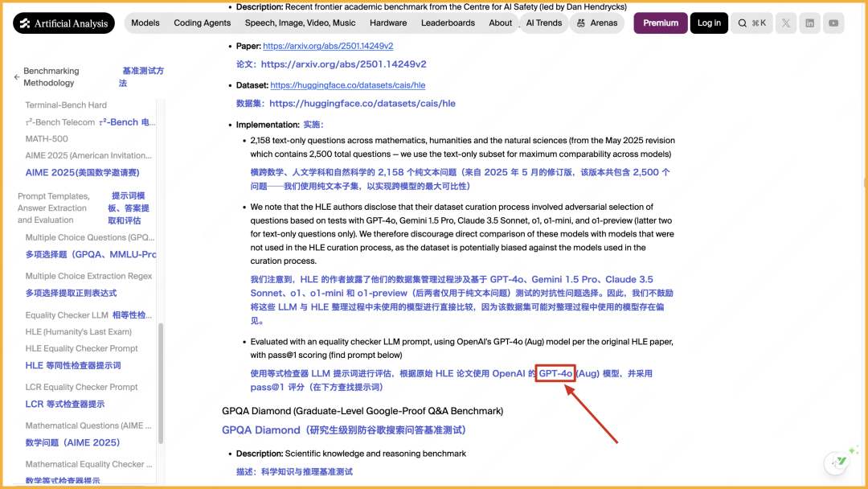868x489 pixels.
Task: Open the Leaderboards menu
Action: (x=448, y=23)
